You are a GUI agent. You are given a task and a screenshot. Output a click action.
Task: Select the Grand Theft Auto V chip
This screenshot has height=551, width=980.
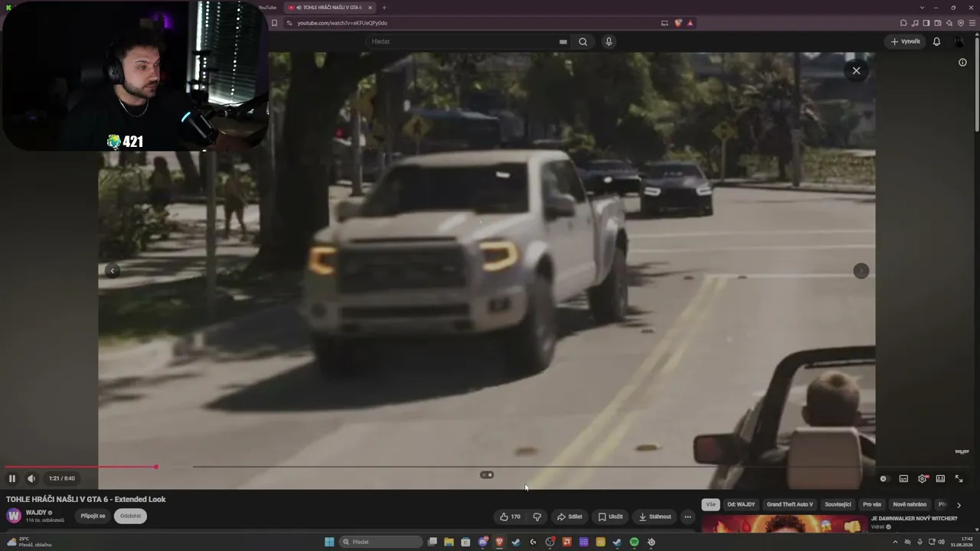pos(789,504)
